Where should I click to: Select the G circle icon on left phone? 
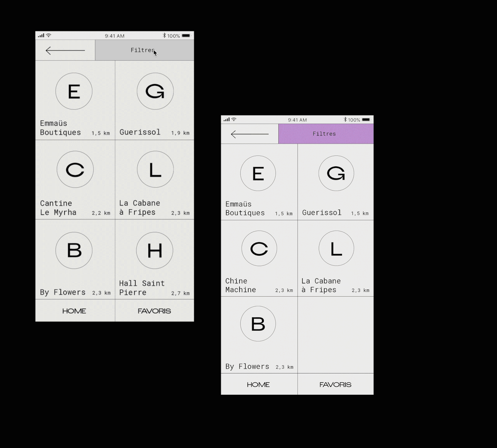click(x=155, y=91)
